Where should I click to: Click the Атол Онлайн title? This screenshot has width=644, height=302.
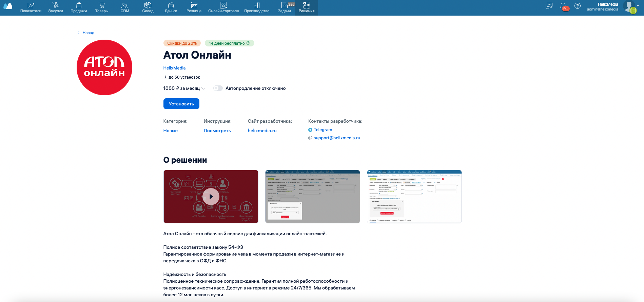(x=197, y=55)
